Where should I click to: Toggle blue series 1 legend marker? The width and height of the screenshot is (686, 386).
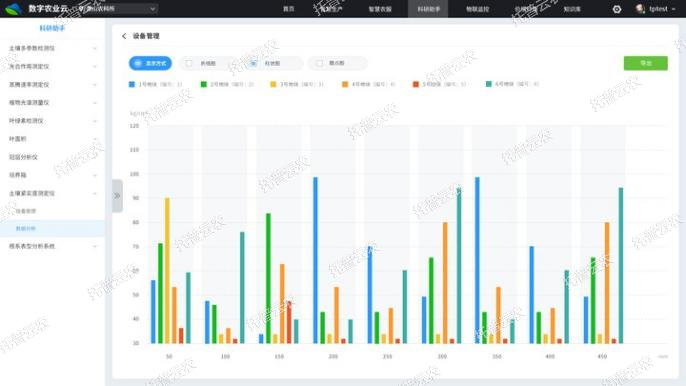[132, 84]
